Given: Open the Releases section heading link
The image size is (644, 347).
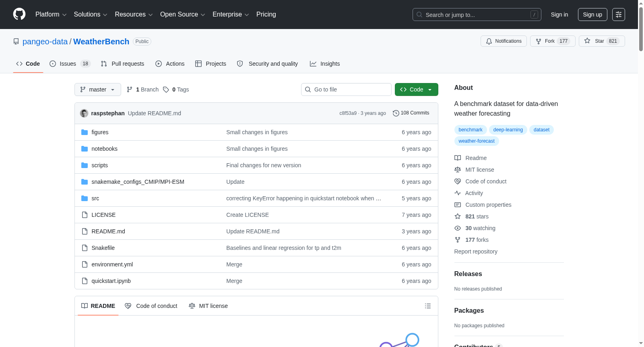Looking at the screenshot, I should coord(468,274).
